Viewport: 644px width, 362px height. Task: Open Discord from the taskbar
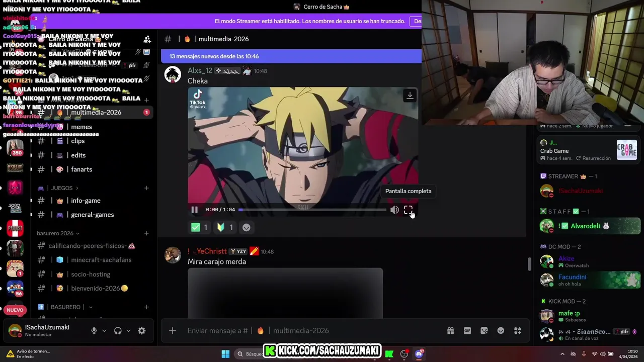[x=419, y=354]
